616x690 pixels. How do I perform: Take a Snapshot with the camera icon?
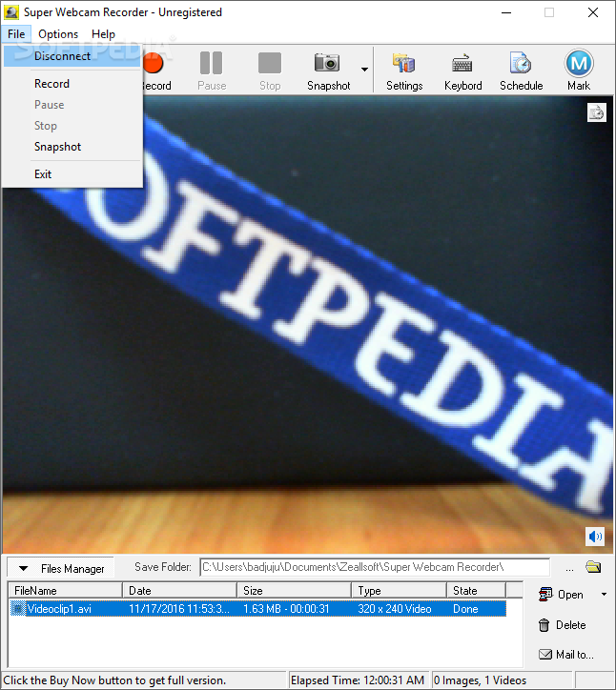coord(328,71)
